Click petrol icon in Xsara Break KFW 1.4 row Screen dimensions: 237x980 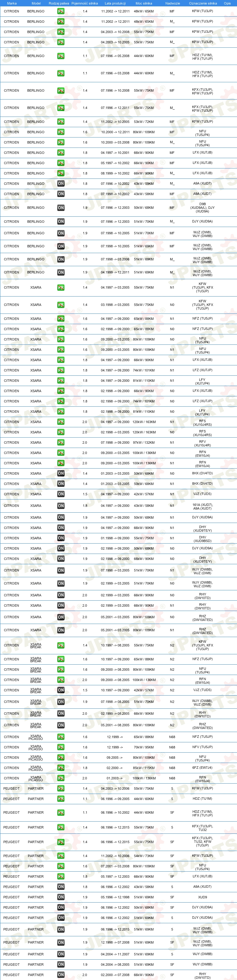click(x=61, y=645)
